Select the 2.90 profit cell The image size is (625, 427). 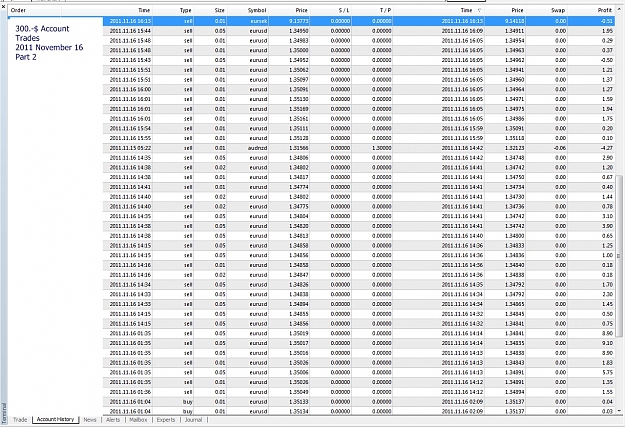pos(607,158)
